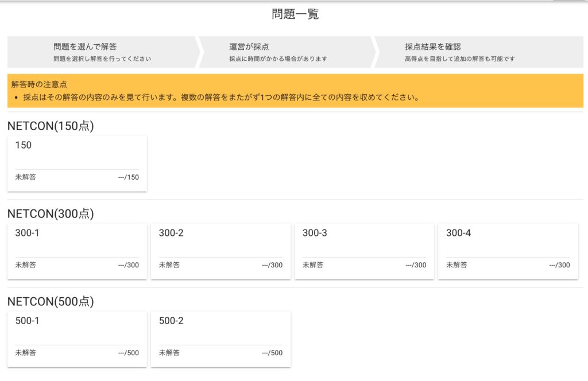
Task: Click the 未解答 status on card 500-1
Action: pyautogui.click(x=25, y=353)
